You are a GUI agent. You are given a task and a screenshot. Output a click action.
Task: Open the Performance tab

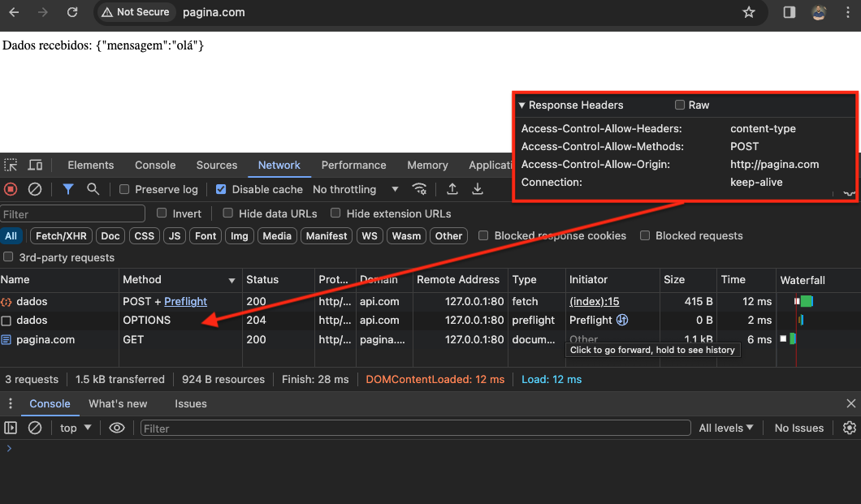click(x=353, y=165)
